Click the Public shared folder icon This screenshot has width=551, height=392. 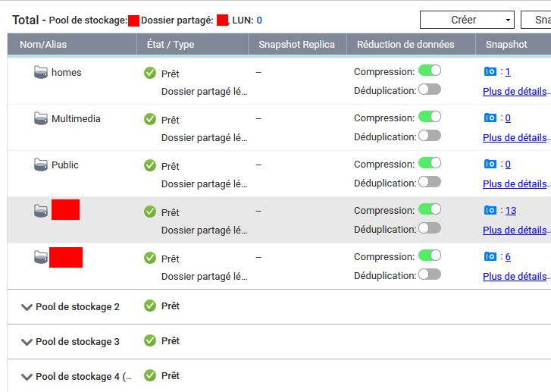click(41, 165)
